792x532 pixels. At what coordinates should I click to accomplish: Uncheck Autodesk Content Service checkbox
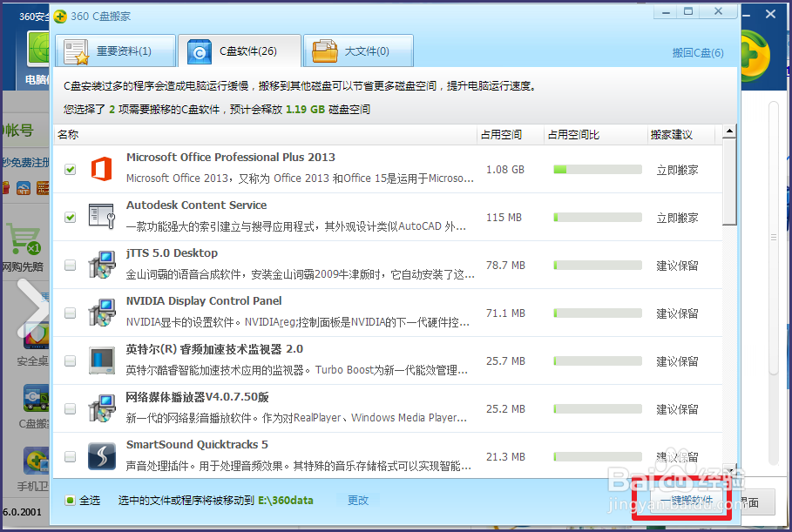[71, 217]
